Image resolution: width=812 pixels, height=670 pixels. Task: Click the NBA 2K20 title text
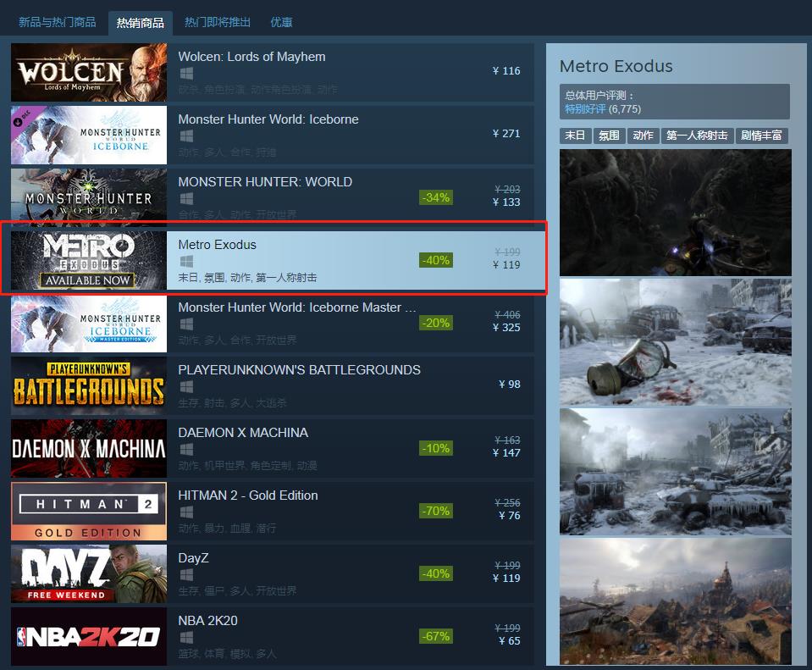click(x=207, y=621)
